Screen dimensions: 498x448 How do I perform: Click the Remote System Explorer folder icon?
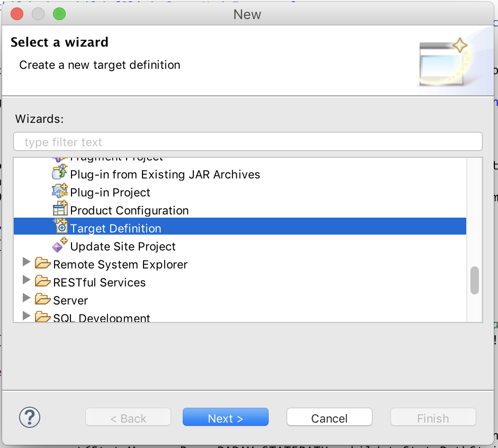click(42, 264)
